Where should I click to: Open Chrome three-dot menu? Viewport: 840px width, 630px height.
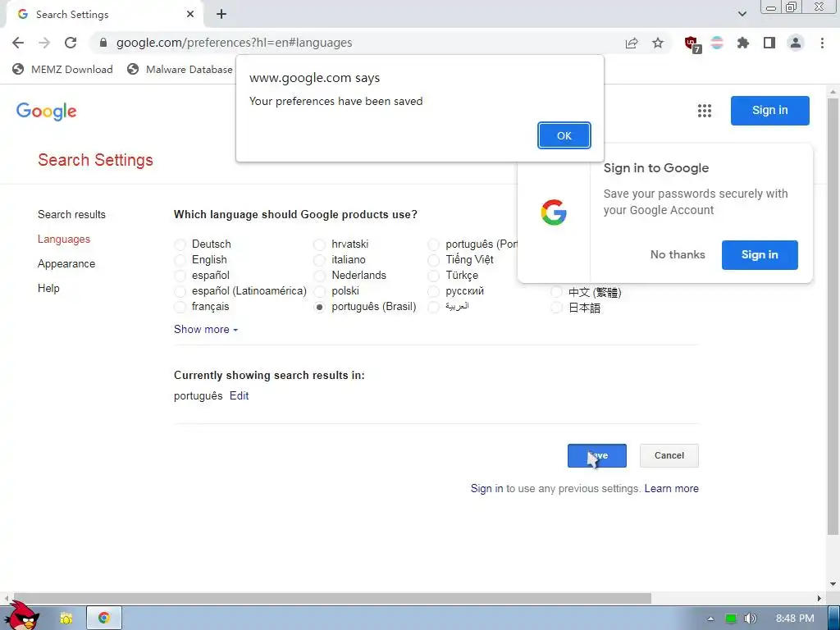tap(822, 43)
